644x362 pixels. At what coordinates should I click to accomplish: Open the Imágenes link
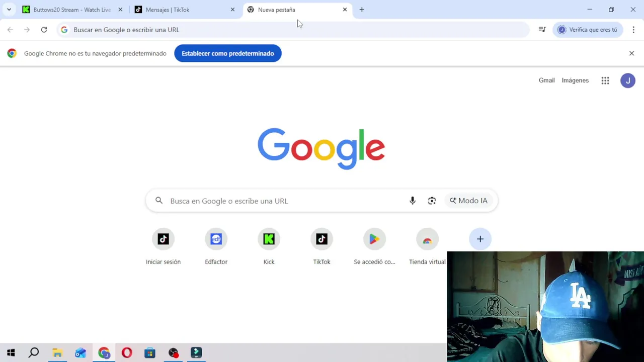click(575, 80)
